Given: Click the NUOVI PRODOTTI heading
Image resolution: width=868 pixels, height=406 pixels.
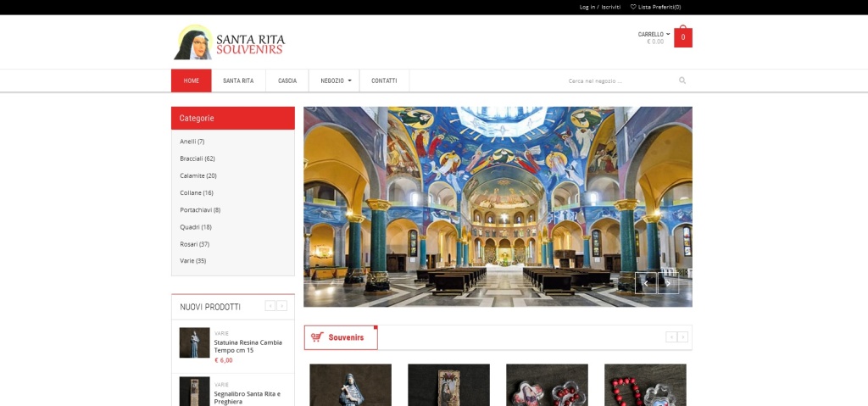Looking at the screenshot, I should (210, 307).
